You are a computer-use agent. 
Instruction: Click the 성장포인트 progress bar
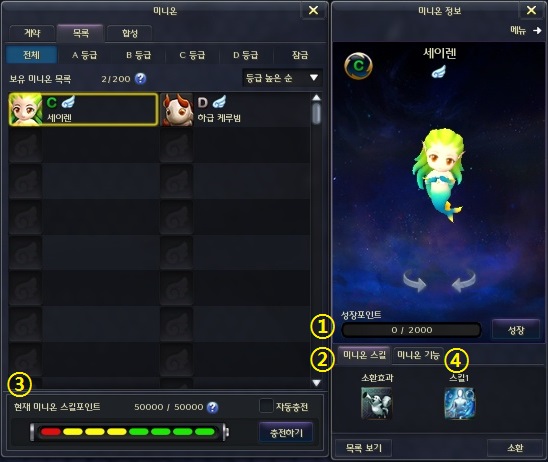click(411, 330)
